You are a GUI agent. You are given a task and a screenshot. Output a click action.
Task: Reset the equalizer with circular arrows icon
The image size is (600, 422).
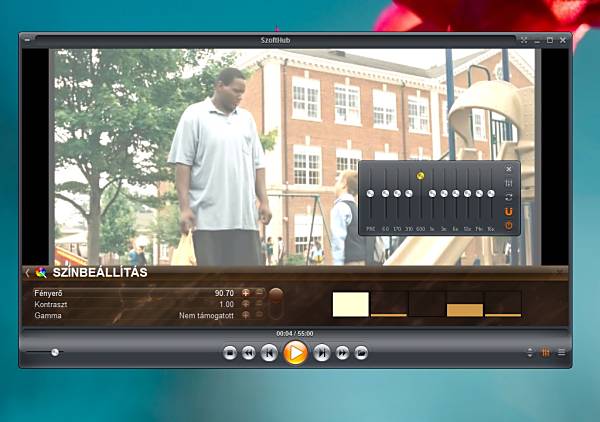click(509, 197)
